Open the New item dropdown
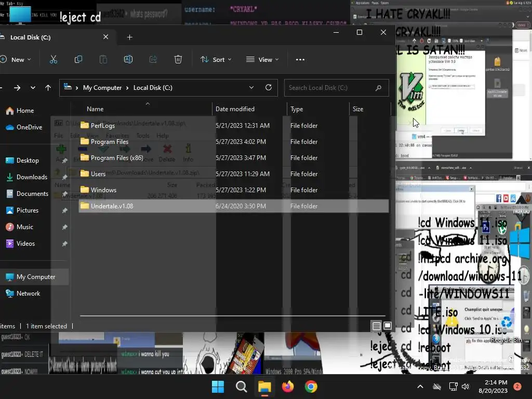This screenshot has height=399, width=532. 16,59
